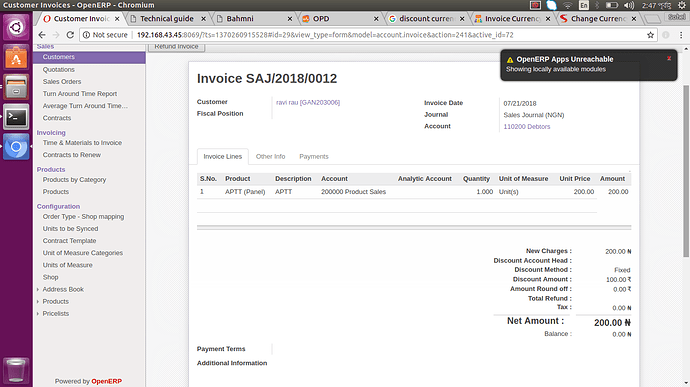
Task: Click the Quantity column header
Action: coord(476,179)
